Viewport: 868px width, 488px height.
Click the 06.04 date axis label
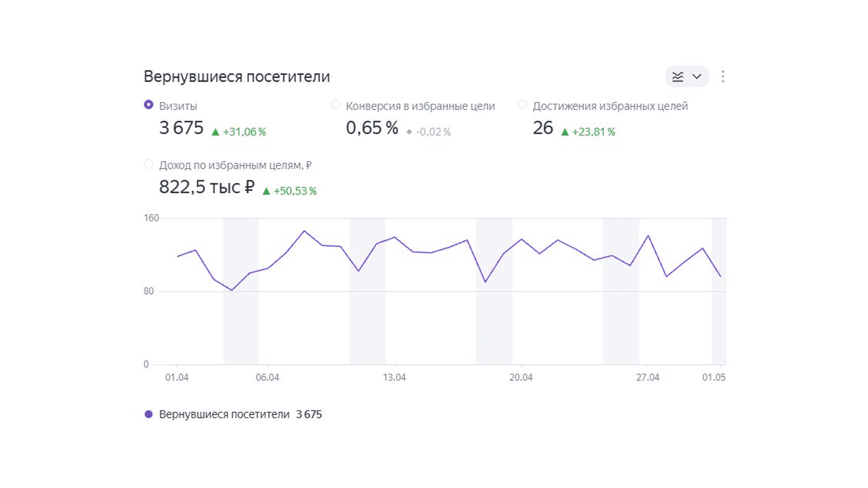click(x=268, y=377)
